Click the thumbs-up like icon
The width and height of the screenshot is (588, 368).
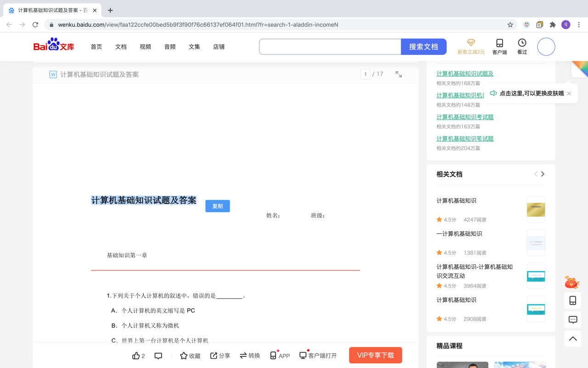[137, 355]
